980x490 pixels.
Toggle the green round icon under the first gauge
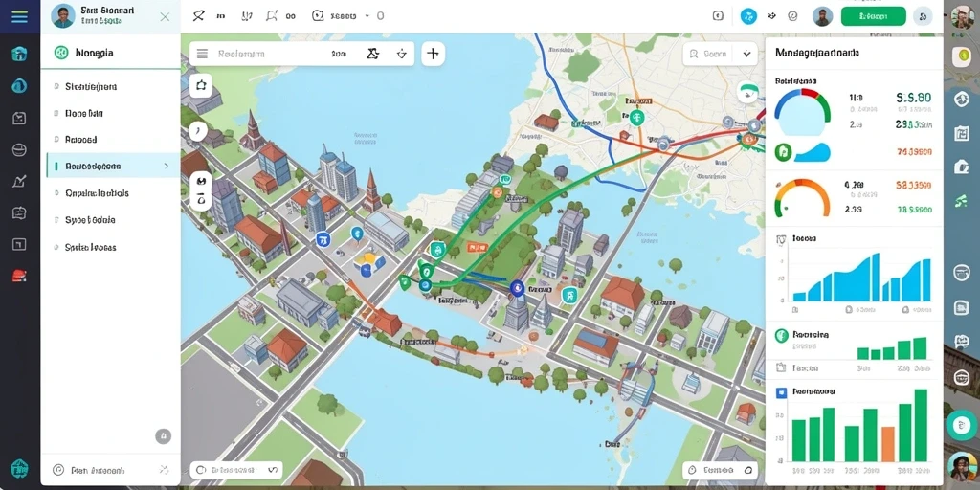point(783,151)
